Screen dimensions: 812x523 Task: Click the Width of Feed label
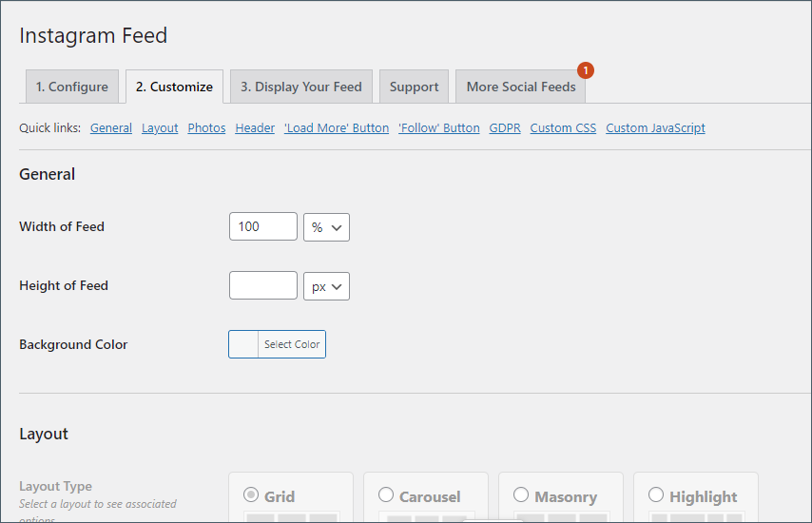click(62, 226)
